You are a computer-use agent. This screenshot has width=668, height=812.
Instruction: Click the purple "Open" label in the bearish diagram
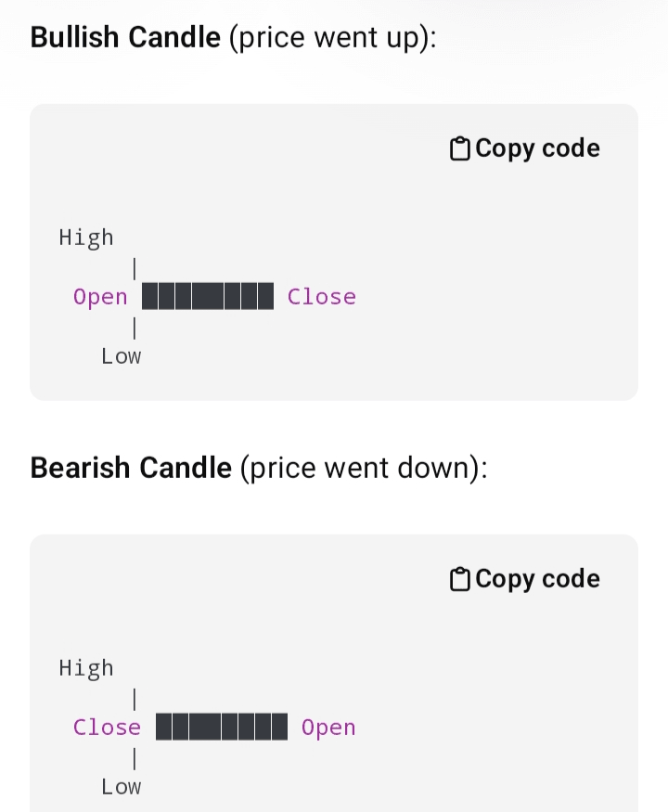point(328,728)
